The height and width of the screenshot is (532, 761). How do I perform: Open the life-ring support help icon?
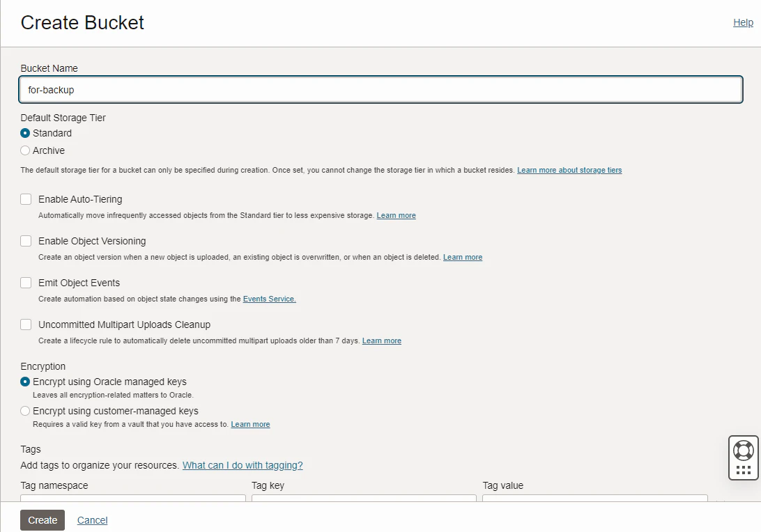point(743,451)
